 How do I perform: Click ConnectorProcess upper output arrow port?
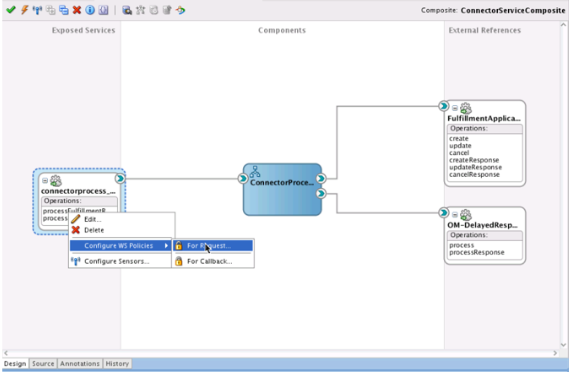coord(321,178)
